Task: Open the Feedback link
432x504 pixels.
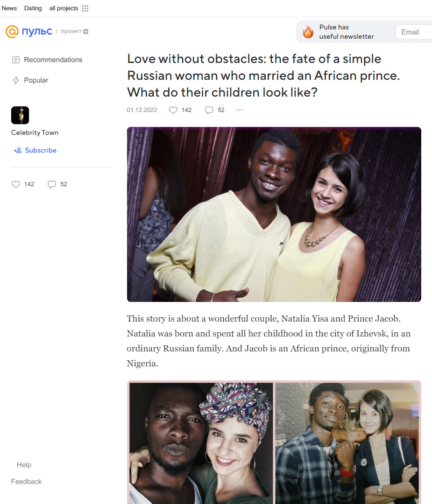Action: coord(26,482)
